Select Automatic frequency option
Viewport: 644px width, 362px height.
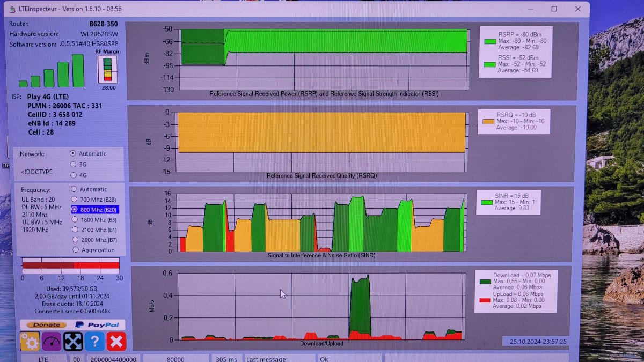[x=74, y=189]
